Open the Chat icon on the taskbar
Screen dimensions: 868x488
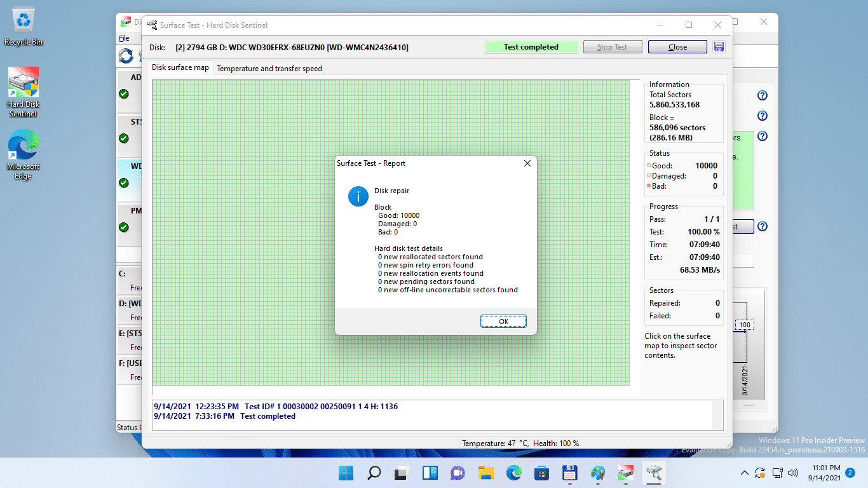pos(458,473)
